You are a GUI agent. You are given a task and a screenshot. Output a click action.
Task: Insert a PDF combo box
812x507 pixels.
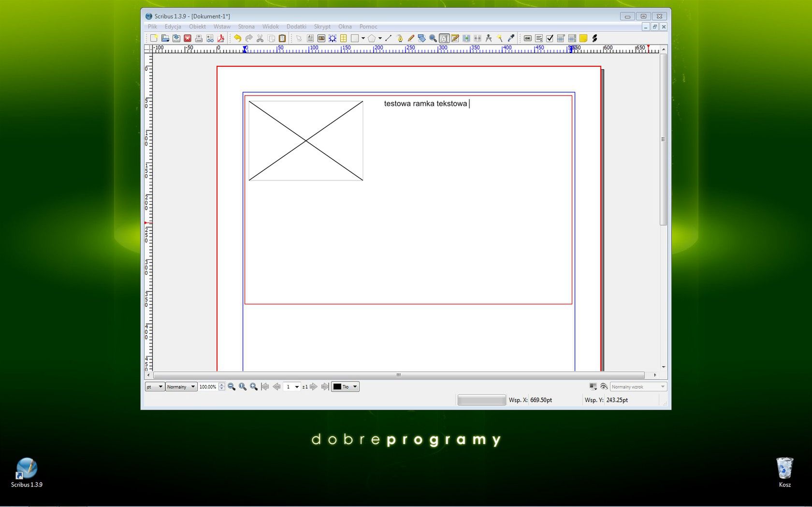[561, 38]
